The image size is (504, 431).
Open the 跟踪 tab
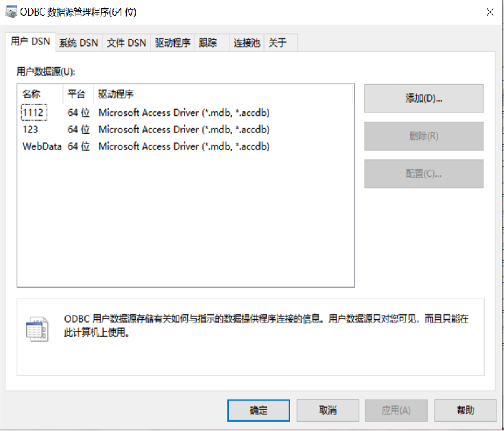point(211,43)
